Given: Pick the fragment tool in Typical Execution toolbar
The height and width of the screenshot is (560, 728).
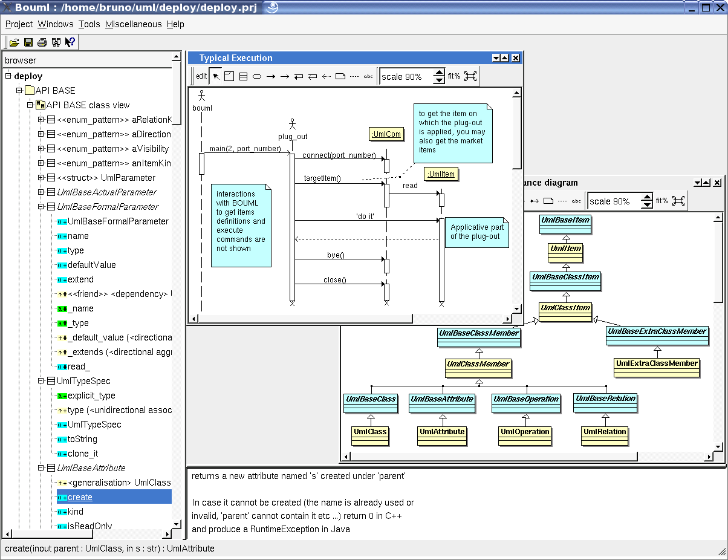Looking at the screenshot, I should pos(229,77).
